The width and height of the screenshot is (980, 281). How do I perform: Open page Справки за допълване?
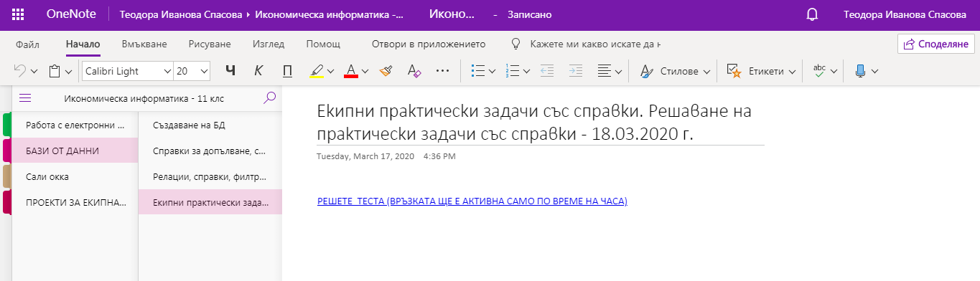(x=210, y=151)
